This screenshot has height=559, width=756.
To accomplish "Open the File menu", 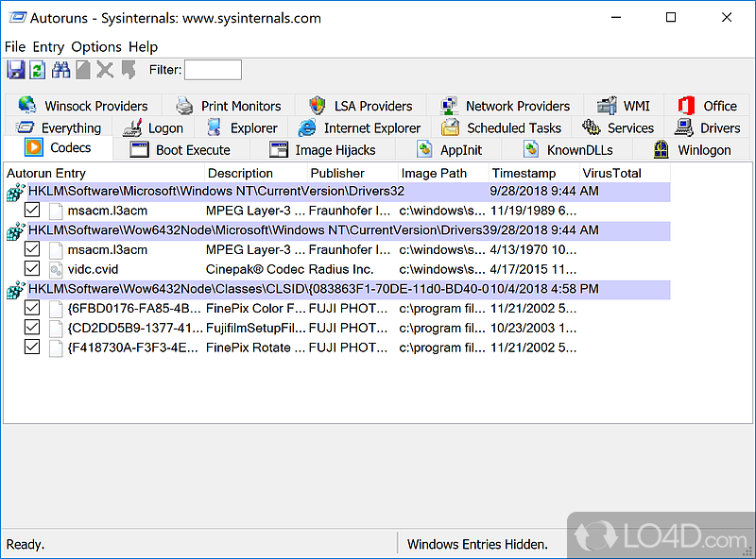I will [15, 46].
